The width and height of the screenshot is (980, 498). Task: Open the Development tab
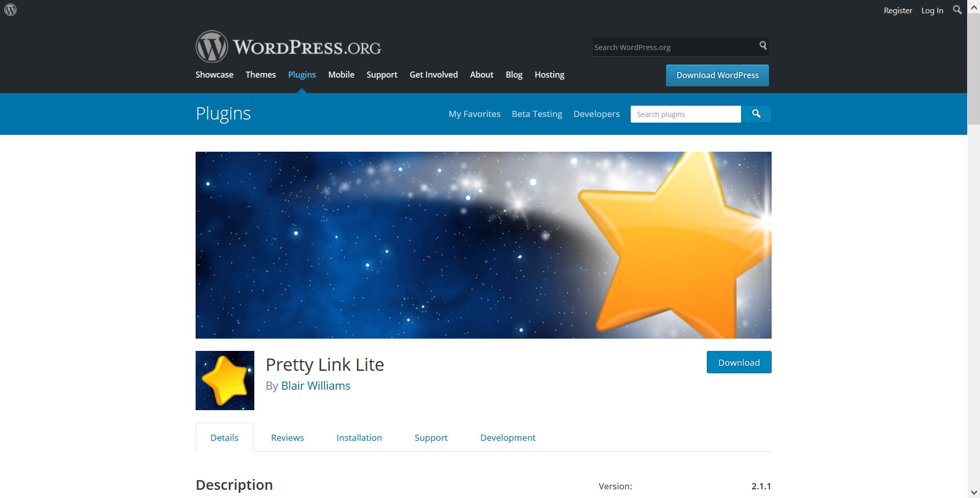(508, 438)
